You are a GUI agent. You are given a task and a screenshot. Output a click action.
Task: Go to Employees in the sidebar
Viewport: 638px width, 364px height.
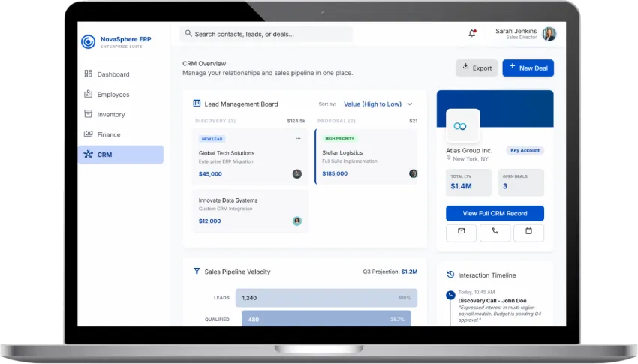(120, 95)
